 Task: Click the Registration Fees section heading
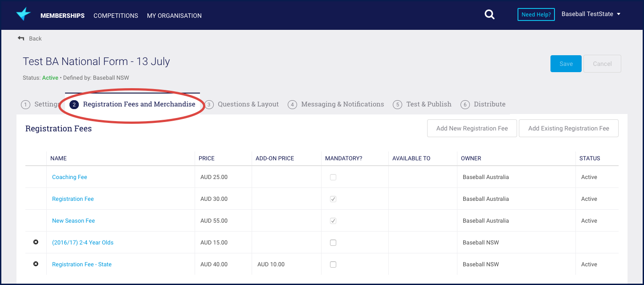click(58, 129)
